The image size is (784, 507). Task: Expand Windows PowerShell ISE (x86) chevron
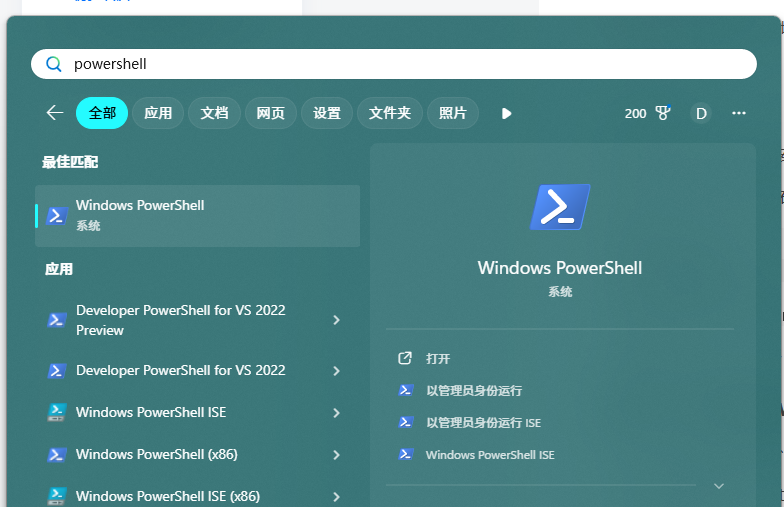click(336, 497)
